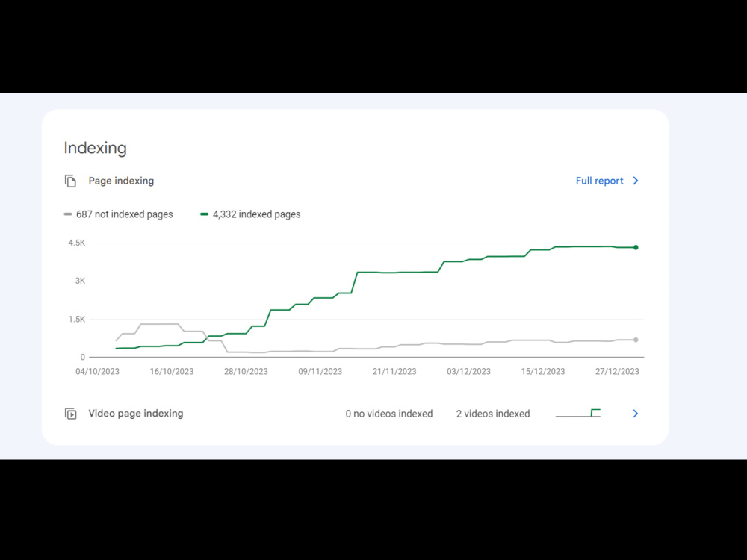Expand the Video page indexing chevron arrow
The width and height of the screenshot is (747, 560).
pyautogui.click(x=635, y=414)
